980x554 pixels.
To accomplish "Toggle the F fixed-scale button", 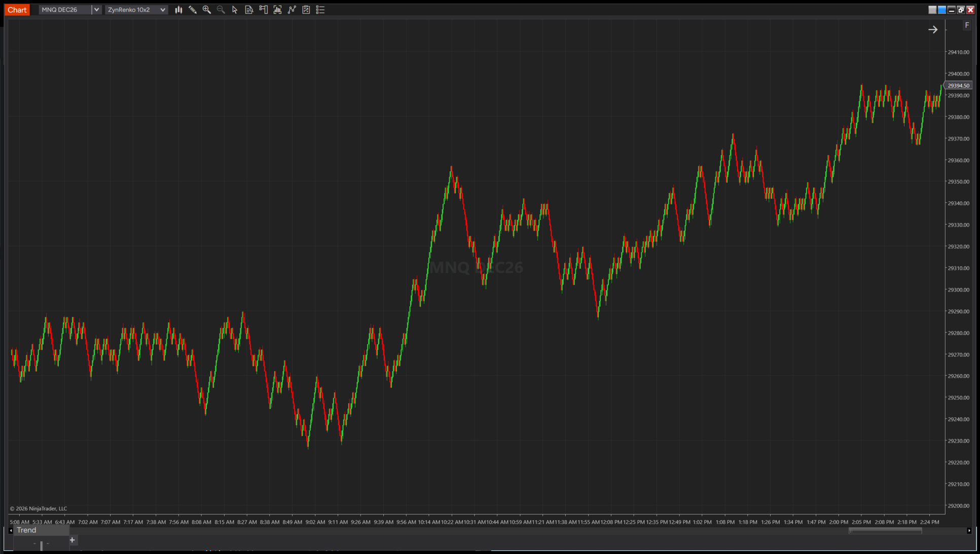I will (967, 25).
